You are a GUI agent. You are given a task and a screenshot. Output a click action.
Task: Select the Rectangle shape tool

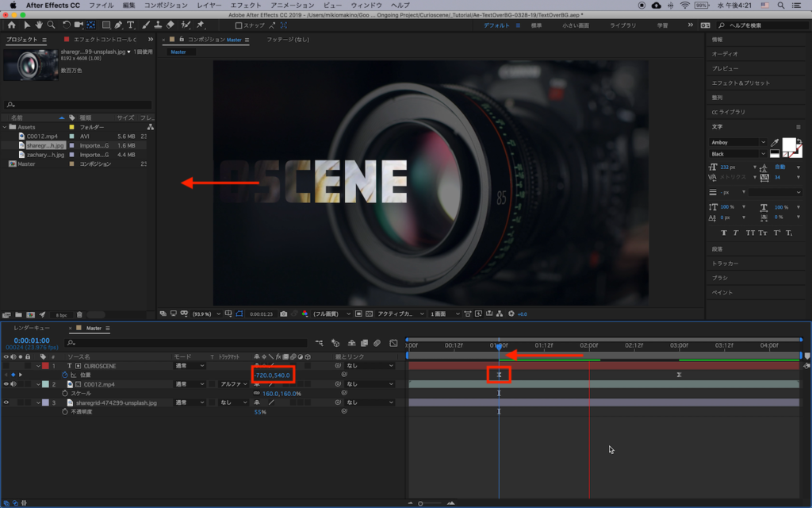pos(105,25)
